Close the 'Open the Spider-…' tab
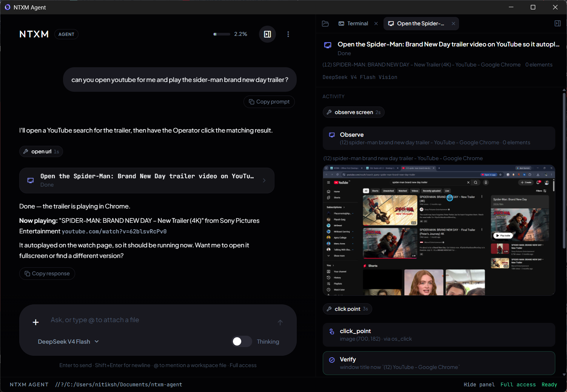This screenshot has width=567, height=392. pyautogui.click(x=453, y=23)
